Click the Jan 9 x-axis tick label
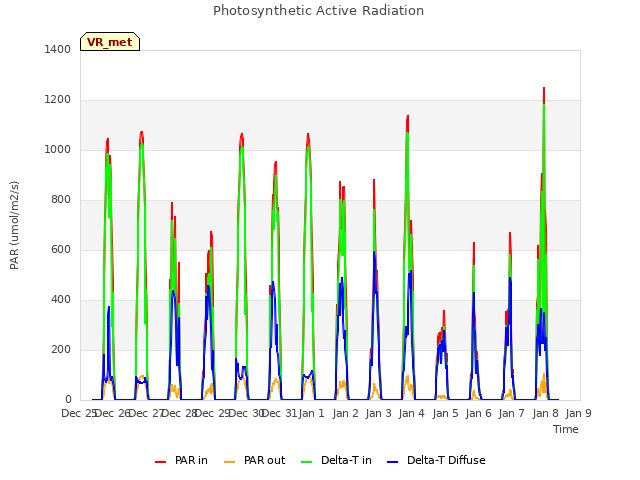The height and width of the screenshot is (480, 640). (578, 413)
